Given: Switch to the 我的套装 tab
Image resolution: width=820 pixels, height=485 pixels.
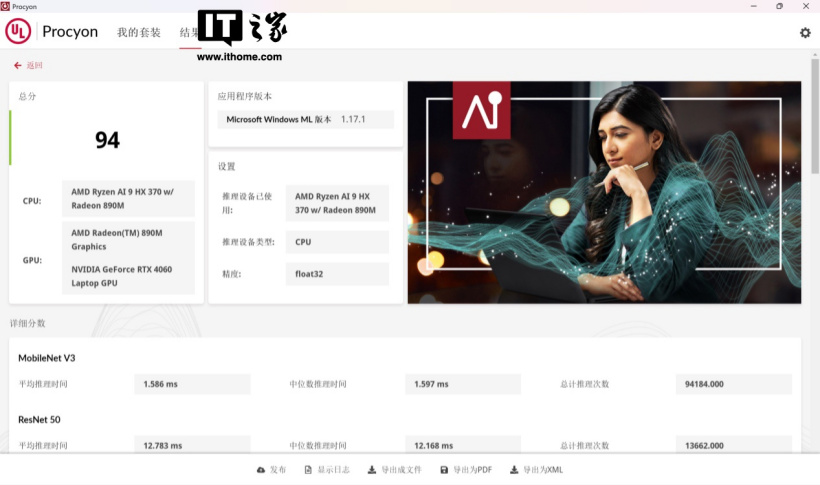Looking at the screenshot, I should pyautogui.click(x=138, y=32).
